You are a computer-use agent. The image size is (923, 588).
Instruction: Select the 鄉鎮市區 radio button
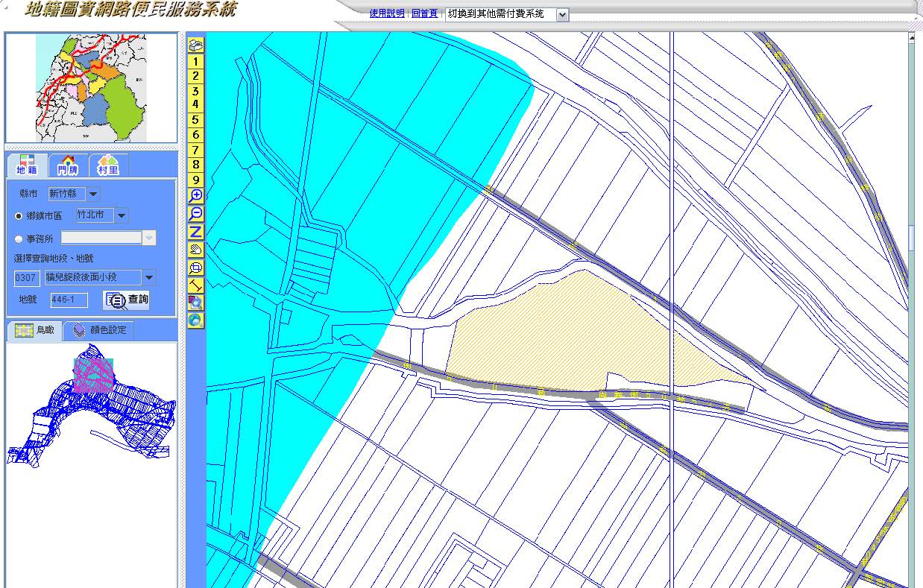(x=19, y=216)
